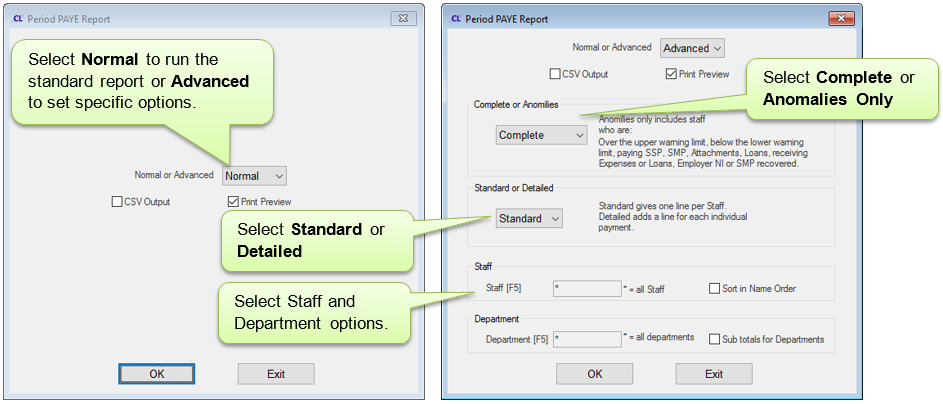Image resolution: width=943 pixels, height=404 pixels.
Task: Open the dropdown showing Advanced
Action: point(692,49)
